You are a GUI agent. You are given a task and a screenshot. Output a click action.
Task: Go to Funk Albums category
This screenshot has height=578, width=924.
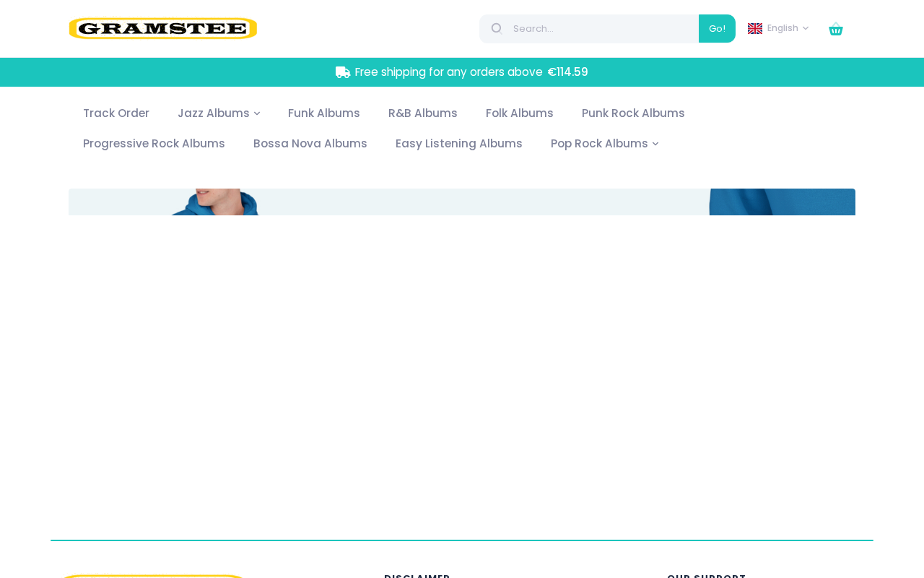click(324, 113)
